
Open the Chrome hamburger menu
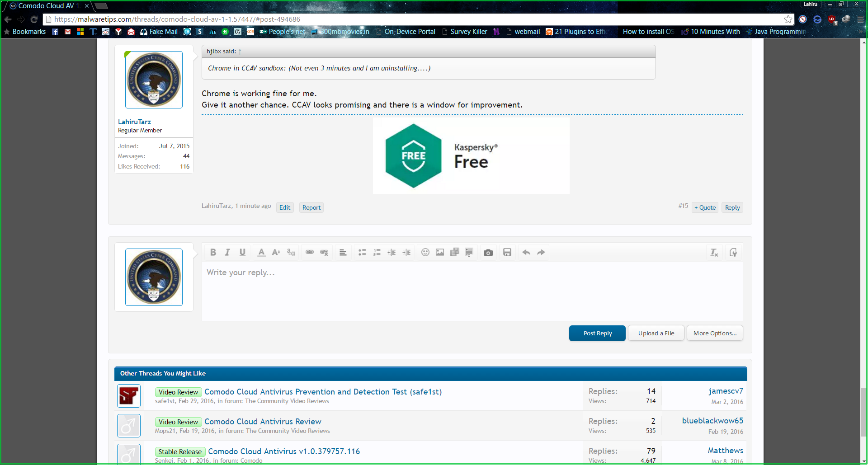click(x=861, y=19)
